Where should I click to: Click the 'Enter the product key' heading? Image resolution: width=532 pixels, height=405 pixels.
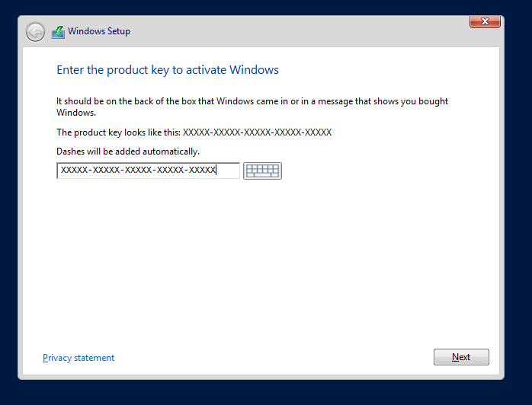(168, 70)
